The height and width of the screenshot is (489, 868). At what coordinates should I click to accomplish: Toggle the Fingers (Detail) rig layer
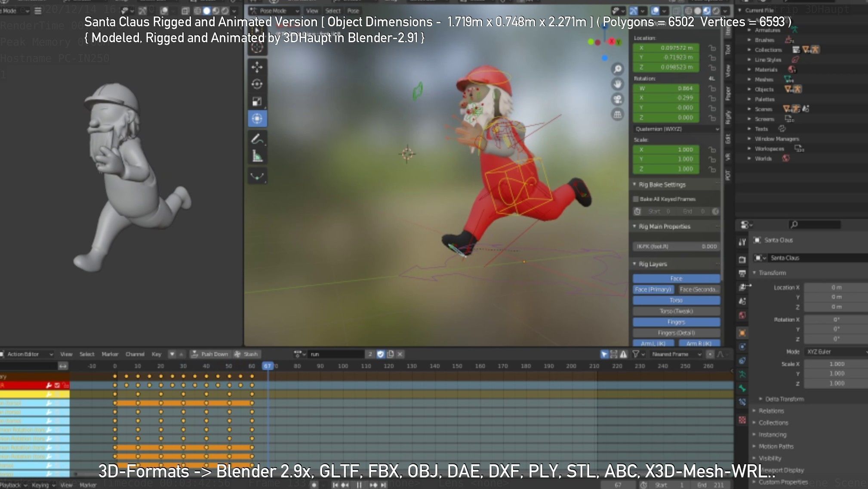(x=676, y=333)
